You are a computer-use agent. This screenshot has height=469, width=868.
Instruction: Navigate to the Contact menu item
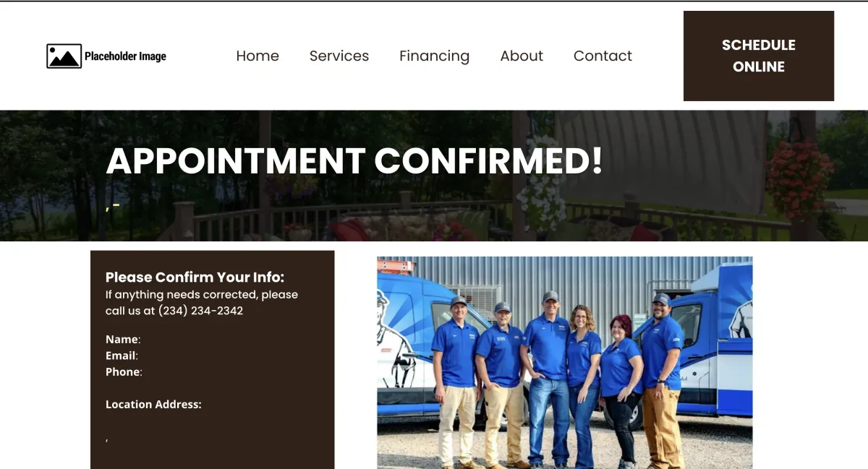[603, 56]
